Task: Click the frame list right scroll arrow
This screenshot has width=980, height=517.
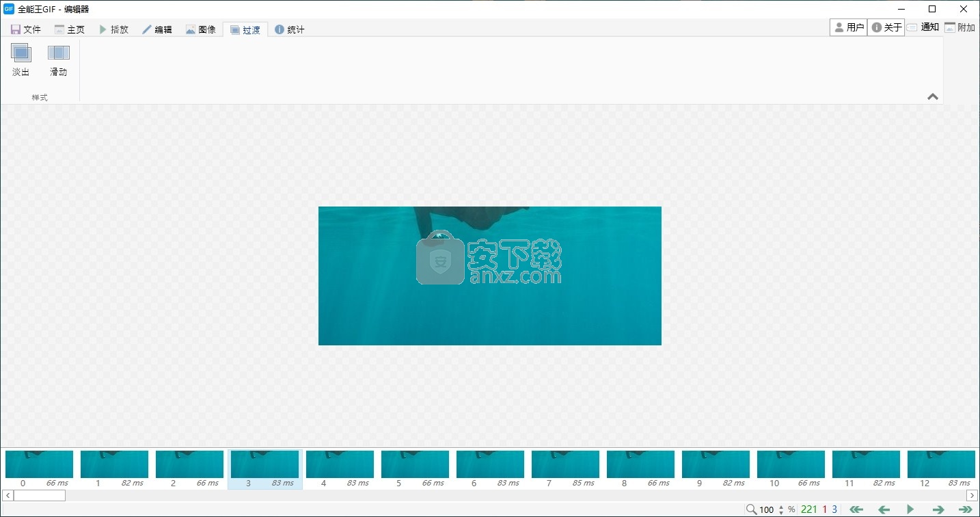Action: tap(972, 495)
